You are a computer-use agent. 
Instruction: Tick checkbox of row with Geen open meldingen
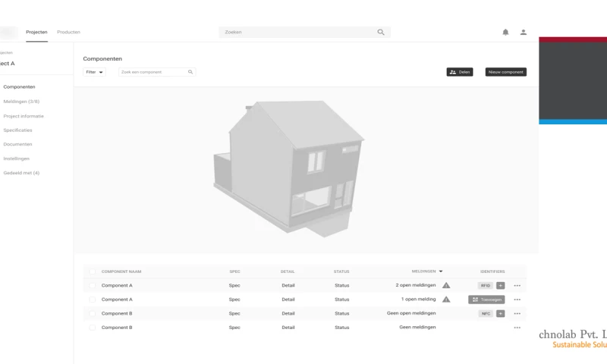pos(92,313)
